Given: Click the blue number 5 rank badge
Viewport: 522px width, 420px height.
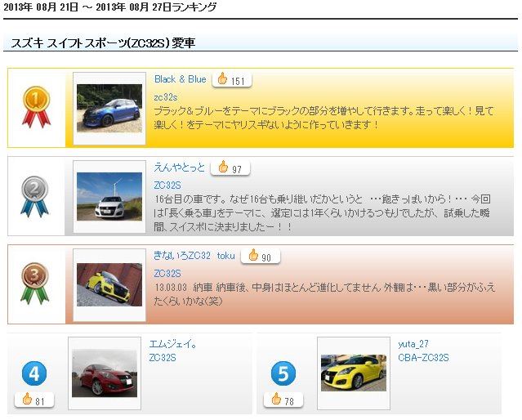Looking at the screenshot, I should click(283, 373).
